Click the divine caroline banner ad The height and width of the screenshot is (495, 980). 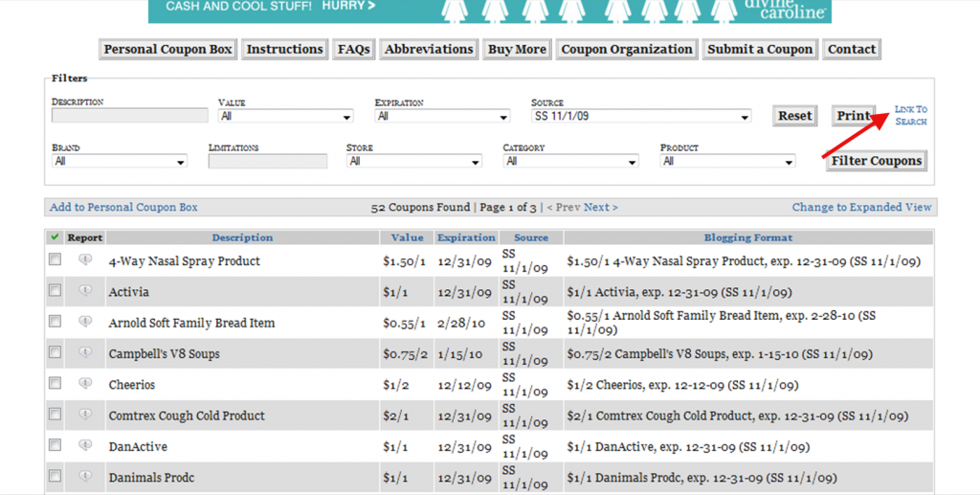pos(489,11)
